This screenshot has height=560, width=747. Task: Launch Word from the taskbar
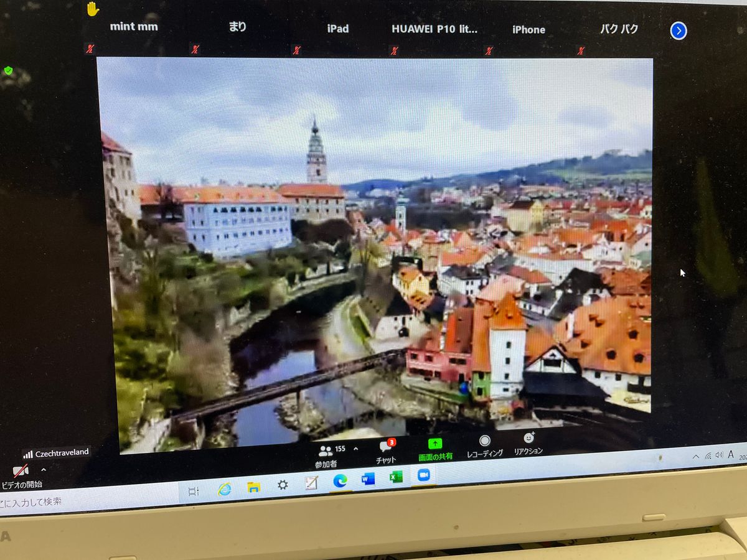(x=368, y=478)
